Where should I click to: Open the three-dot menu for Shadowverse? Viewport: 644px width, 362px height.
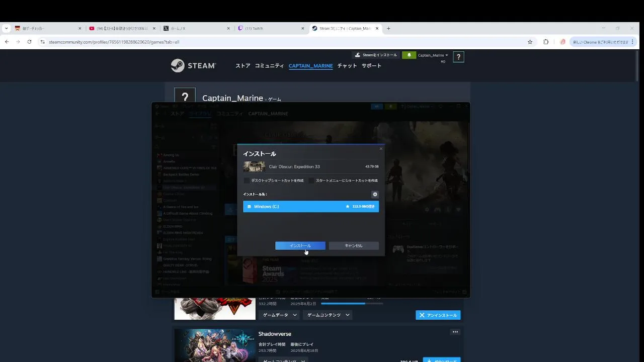coord(455,332)
